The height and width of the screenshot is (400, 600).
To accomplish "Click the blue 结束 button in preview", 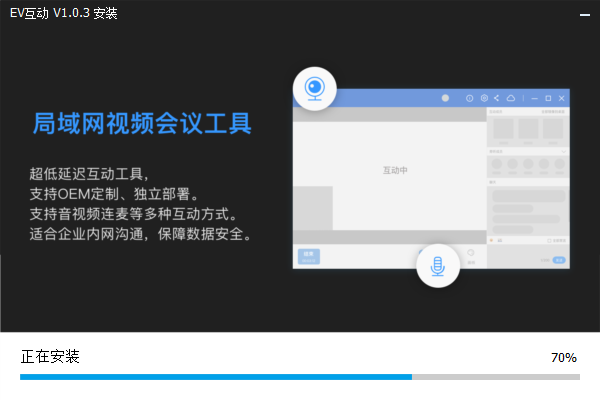I will click(309, 257).
